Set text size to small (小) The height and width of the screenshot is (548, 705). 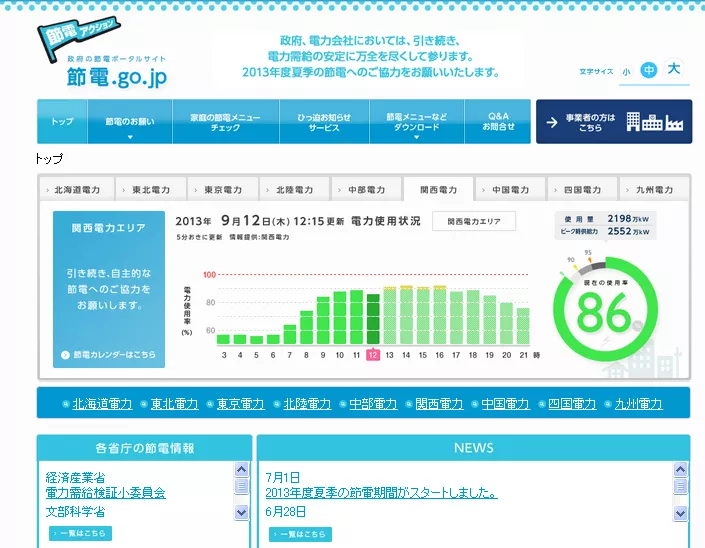626,71
